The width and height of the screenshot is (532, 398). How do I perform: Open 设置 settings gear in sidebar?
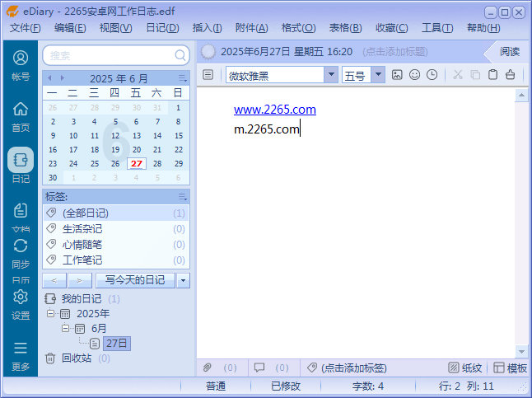21,303
